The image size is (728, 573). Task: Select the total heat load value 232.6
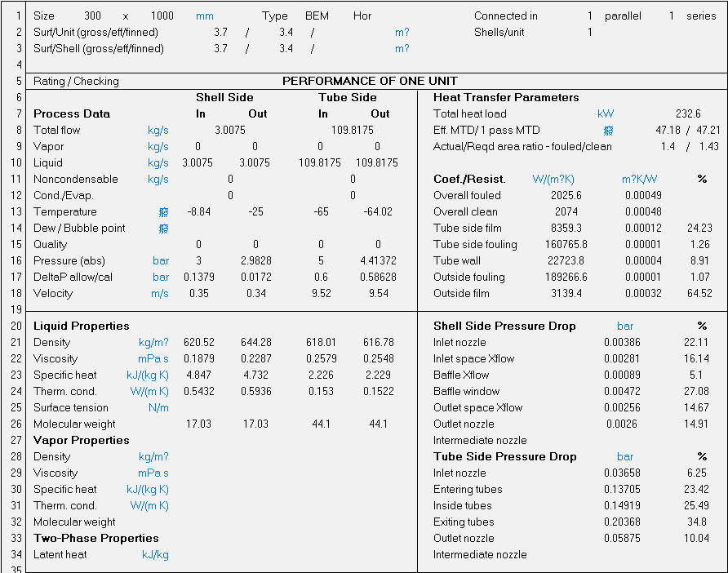[688, 113]
